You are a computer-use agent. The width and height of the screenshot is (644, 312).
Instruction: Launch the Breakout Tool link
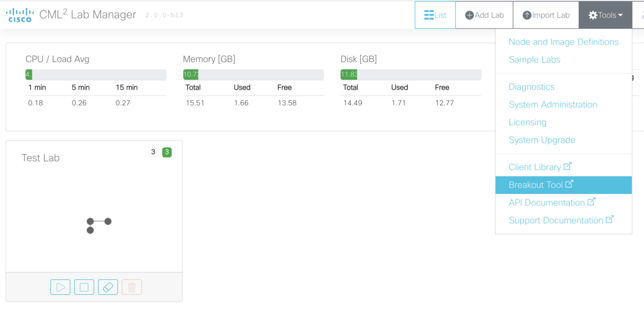(x=563, y=185)
